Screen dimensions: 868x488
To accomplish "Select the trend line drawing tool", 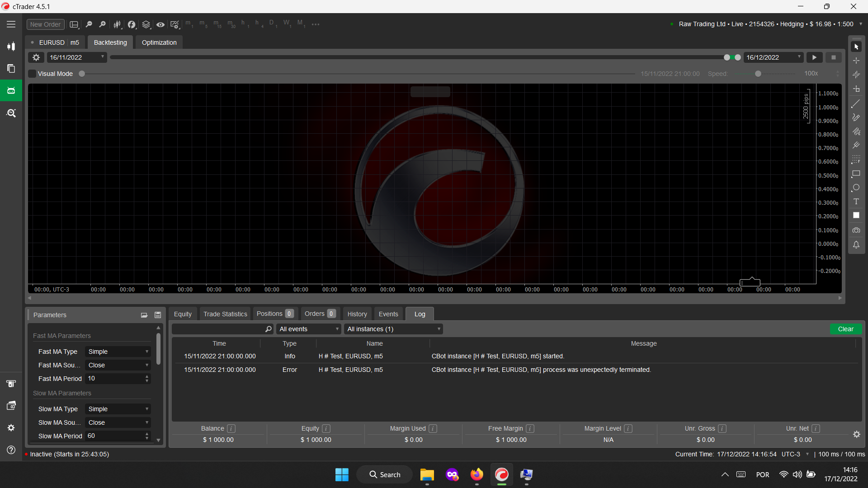I will point(856,104).
